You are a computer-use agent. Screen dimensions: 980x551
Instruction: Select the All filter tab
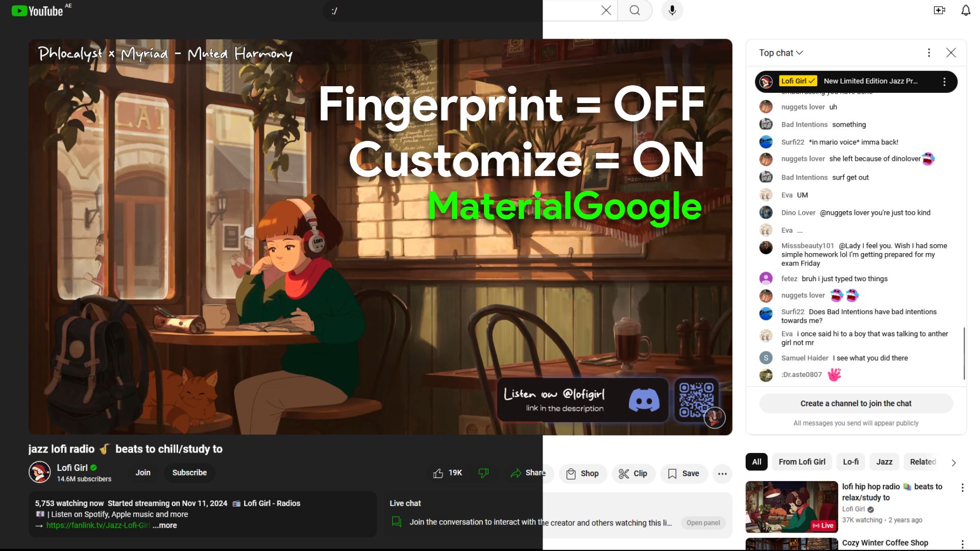(x=757, y=462)
